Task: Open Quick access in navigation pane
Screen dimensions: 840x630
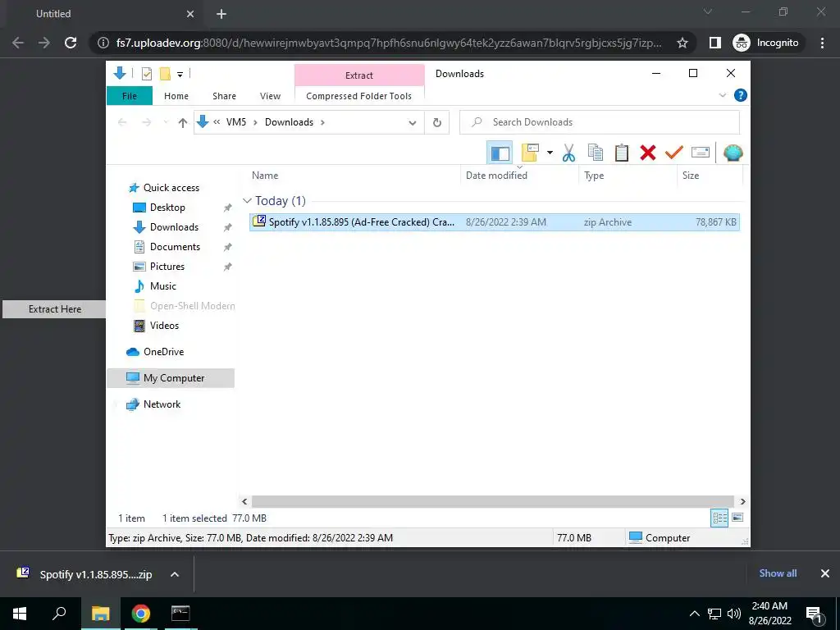Action: point(171,188)
